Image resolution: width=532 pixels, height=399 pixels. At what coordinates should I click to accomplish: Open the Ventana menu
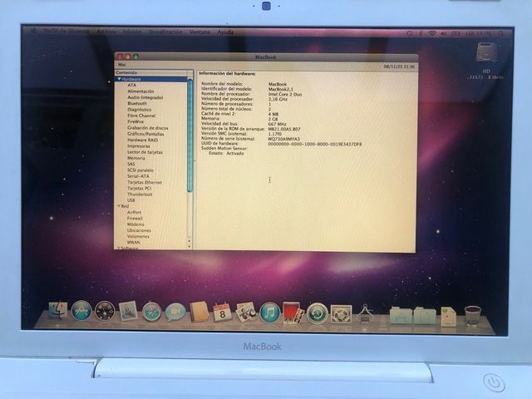199,32
